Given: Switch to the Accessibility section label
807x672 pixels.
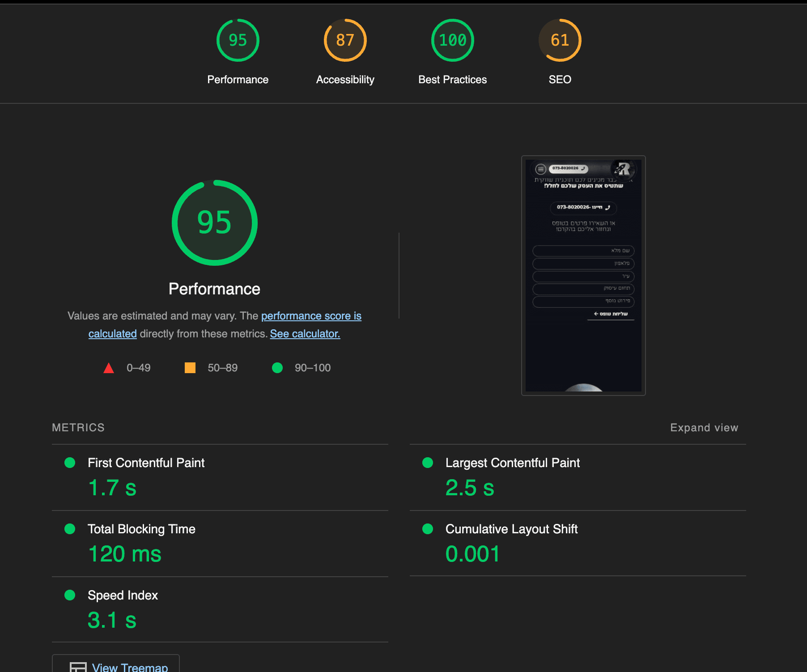Looking at the screenshot, I should (345, 79).
